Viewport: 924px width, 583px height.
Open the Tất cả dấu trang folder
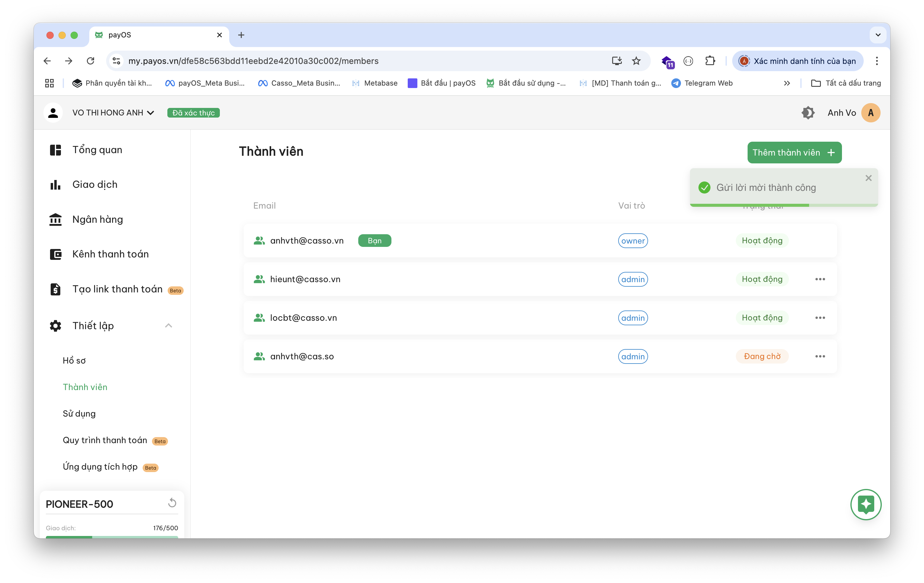point(846,83)
